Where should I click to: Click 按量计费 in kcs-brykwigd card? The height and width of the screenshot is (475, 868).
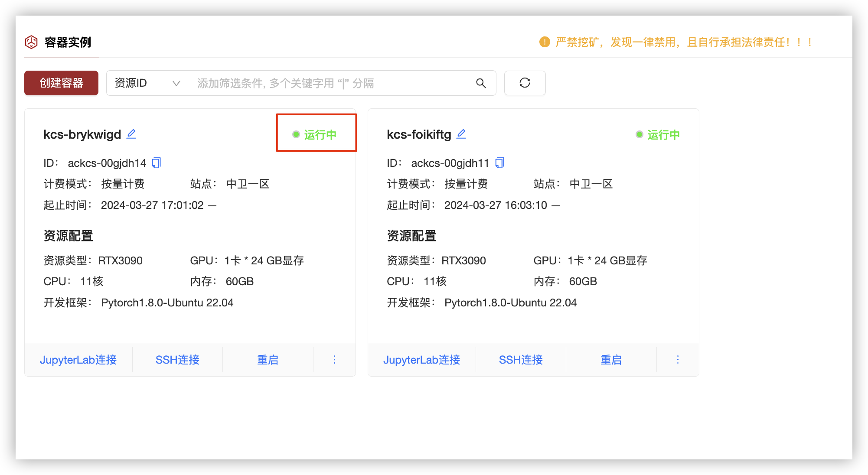(x=123, y=184)
